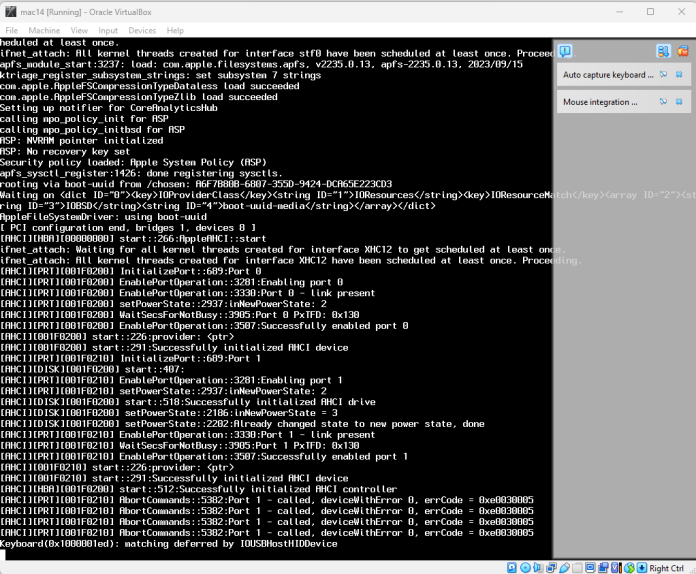This screenshot has height=574, width=696.
Task: Open the audio status indicator
Action: (537, 567)
